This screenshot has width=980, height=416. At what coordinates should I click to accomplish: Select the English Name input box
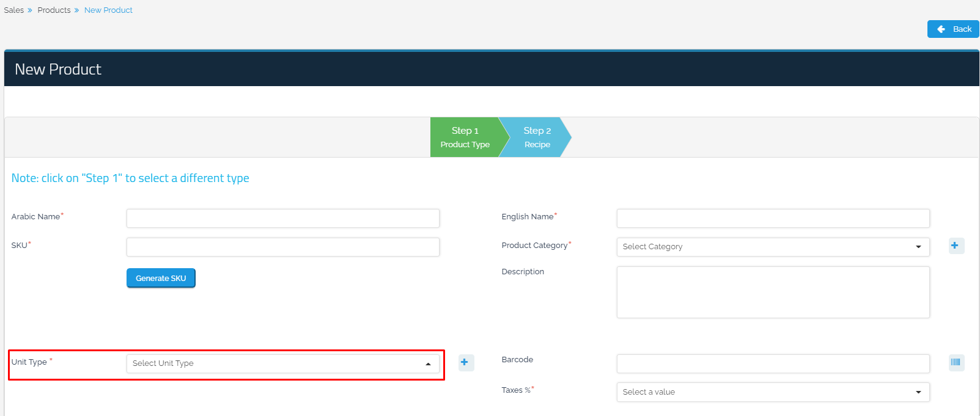772,218
